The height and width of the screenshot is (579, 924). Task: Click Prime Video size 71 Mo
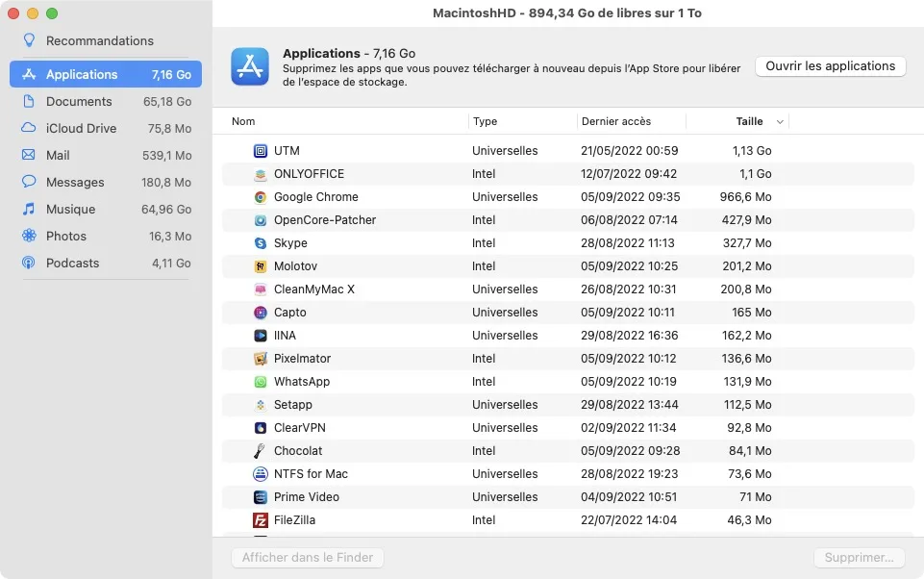click(756, 497)
